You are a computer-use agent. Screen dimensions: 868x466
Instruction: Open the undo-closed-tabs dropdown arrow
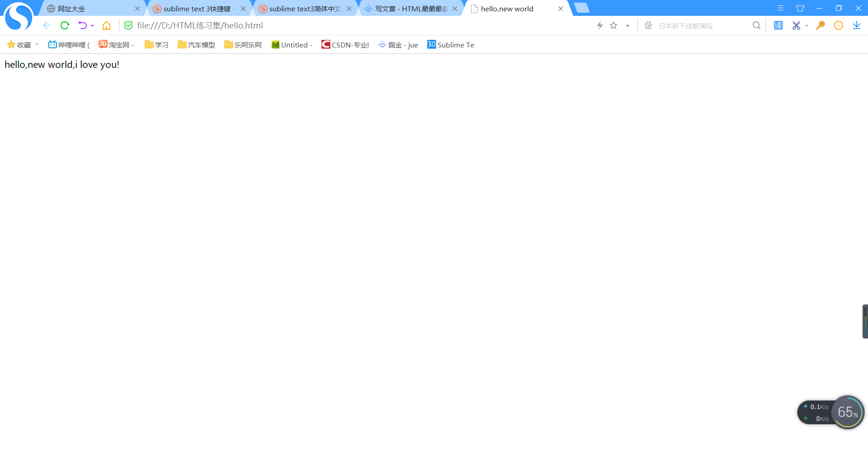coord(93,26)
